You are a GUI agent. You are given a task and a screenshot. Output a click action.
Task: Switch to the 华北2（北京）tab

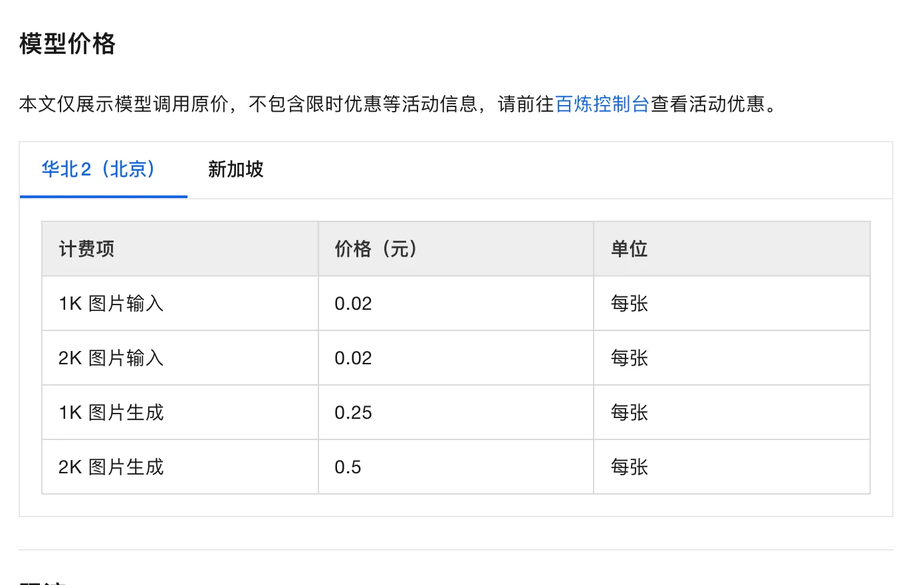(x=104, y=170)
